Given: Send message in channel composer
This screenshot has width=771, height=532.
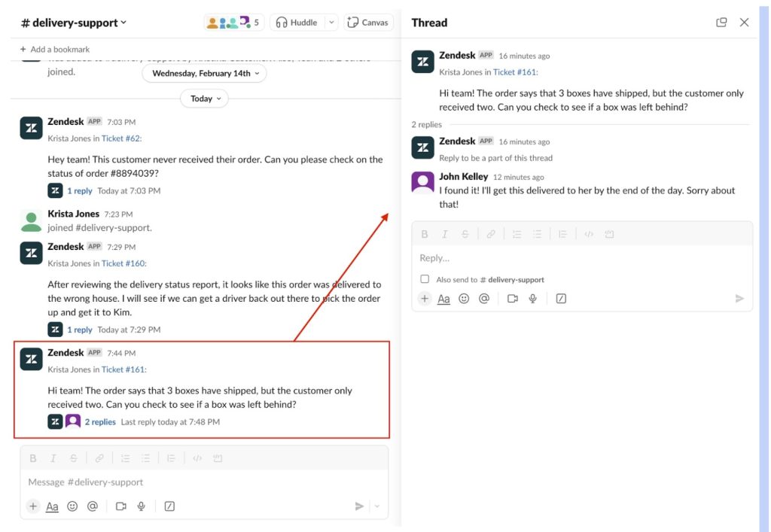Looking at the screenshot, I should pos(359,506).
